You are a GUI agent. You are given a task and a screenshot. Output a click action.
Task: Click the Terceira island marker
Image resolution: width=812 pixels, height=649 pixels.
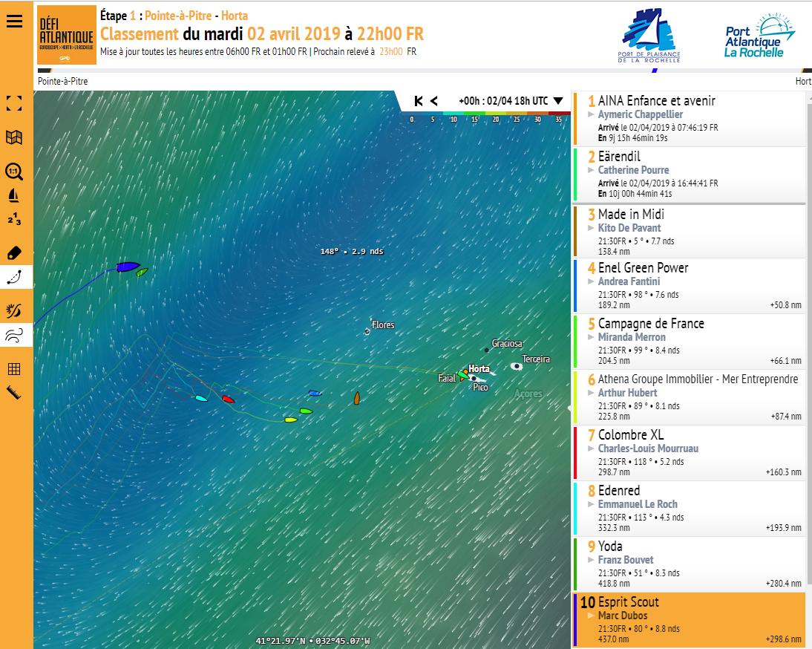(517, 366)
